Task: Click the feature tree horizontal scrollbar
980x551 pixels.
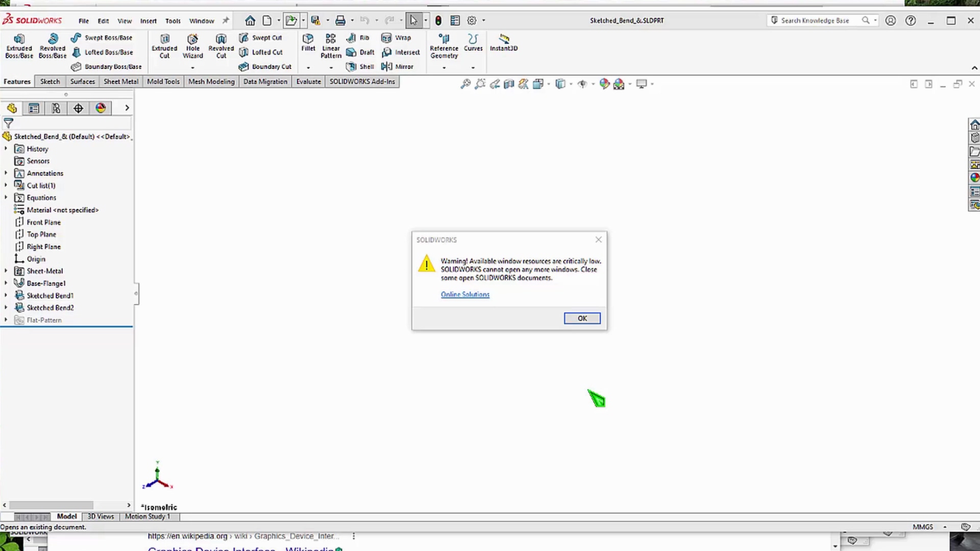Action: [51, 505]
